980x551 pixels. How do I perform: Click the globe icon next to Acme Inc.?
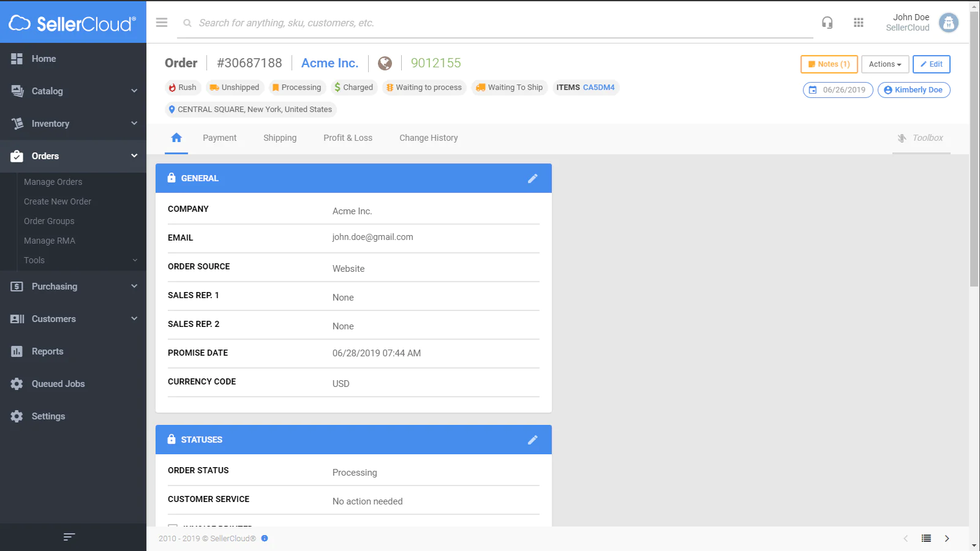pyautogui.click(x=385, y=63)
